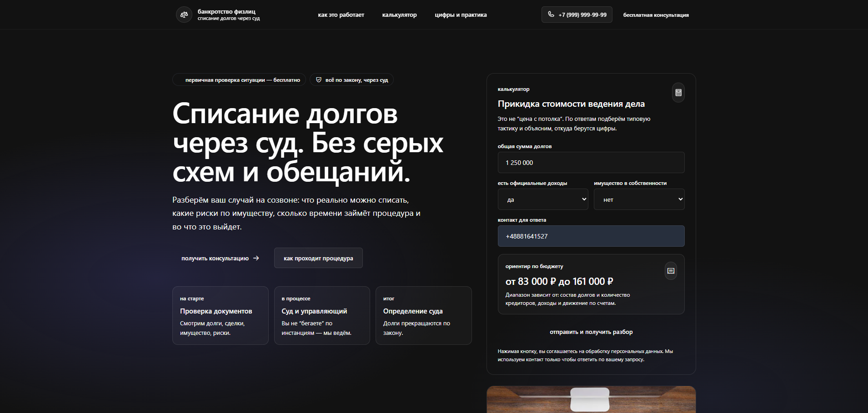Submit via отправить и получить разбор

[591, 332]
